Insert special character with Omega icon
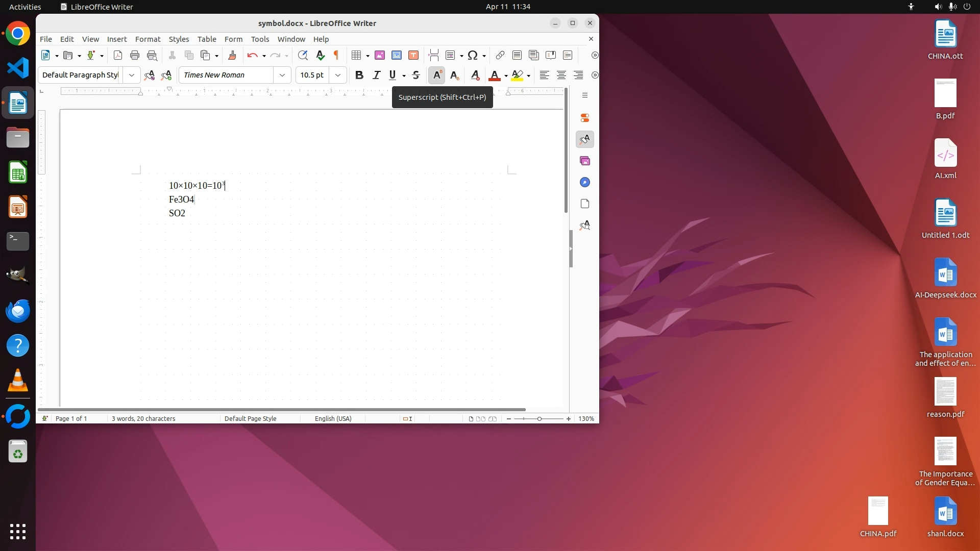 (473, 55)
